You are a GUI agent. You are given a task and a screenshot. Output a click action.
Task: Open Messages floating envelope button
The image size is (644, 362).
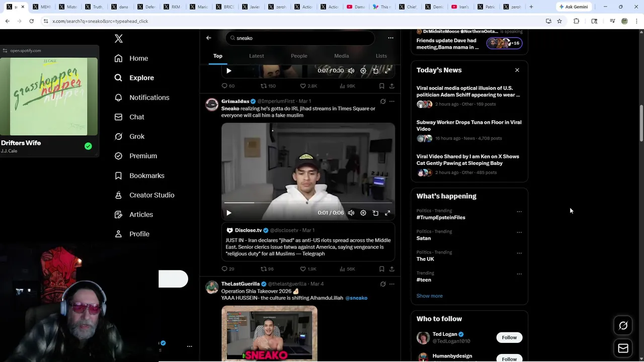coord(623,348)
